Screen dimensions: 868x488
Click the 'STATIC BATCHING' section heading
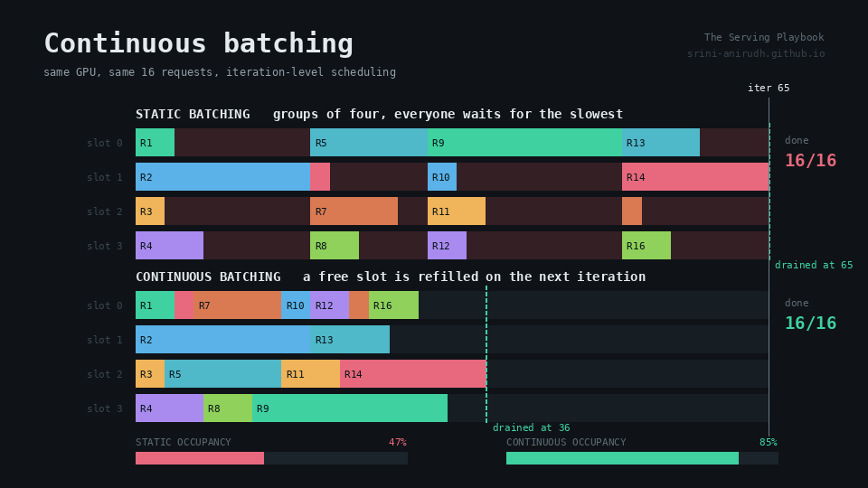[x=193, y=114]
